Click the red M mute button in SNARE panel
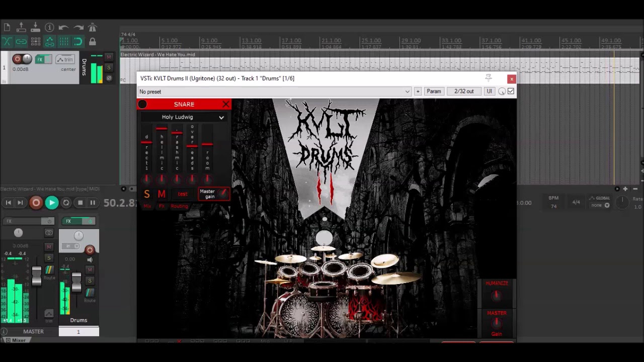Viewport: 644px width, 362px height. (162, 194)
